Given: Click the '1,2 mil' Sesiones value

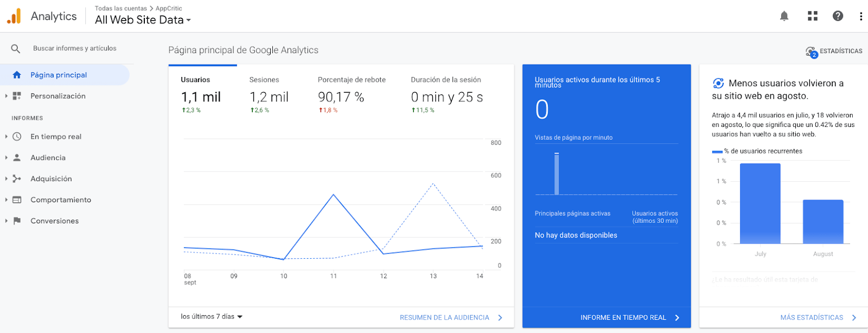Looking at the screenshot, I should click(269, 97).
